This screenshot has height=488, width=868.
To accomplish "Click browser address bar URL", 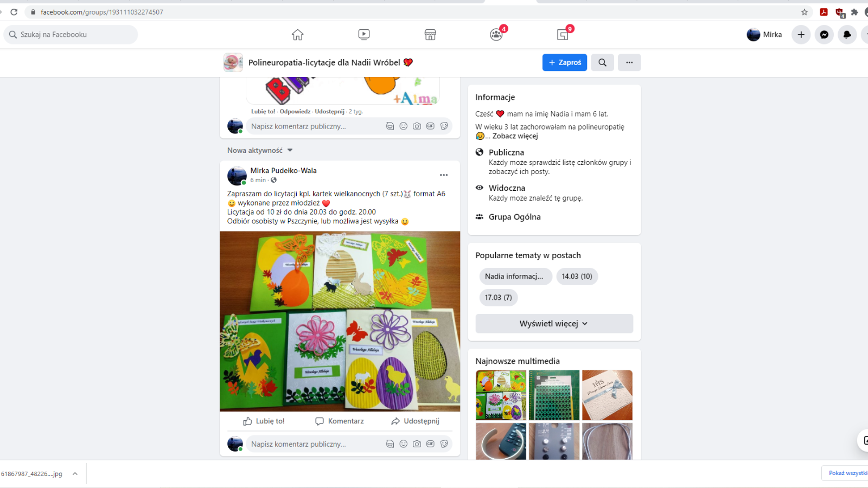I will pos(102,12).
